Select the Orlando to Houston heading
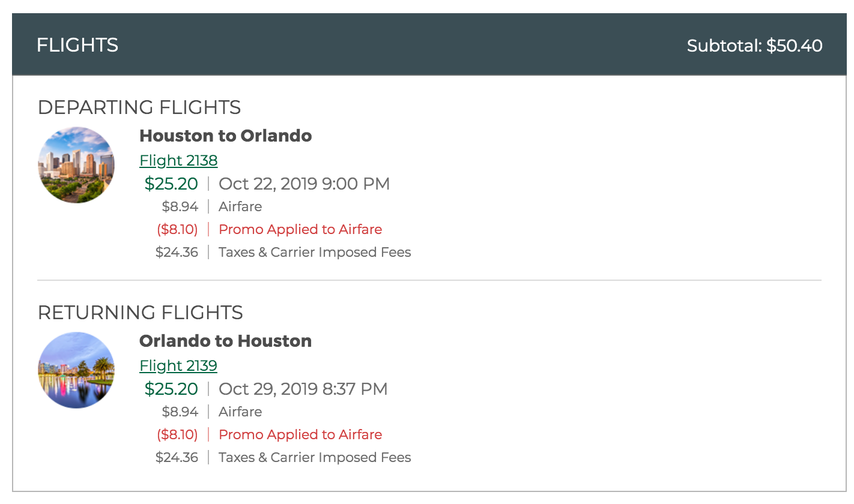The image size is (854, 504). pos(226,341)
